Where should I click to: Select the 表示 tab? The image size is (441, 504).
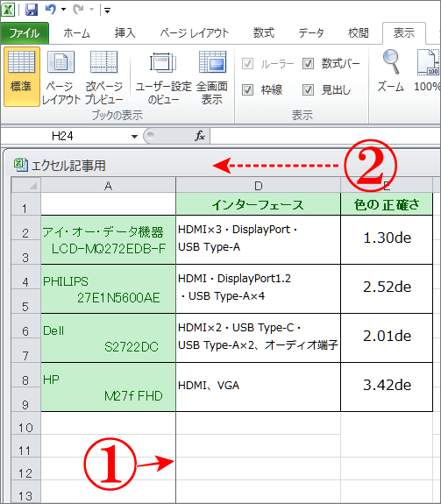coord(404,32)
